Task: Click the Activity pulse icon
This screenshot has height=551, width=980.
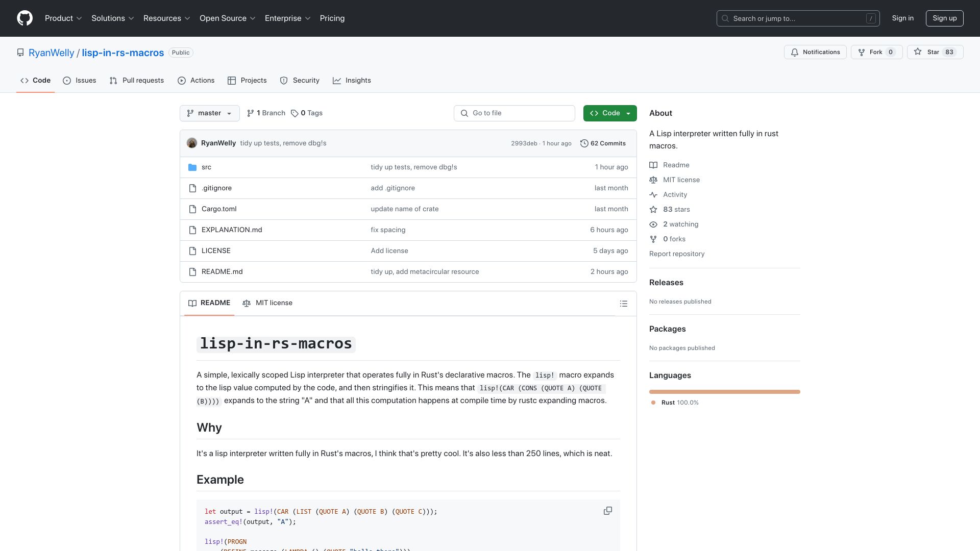Action: (x=653, y=195)
